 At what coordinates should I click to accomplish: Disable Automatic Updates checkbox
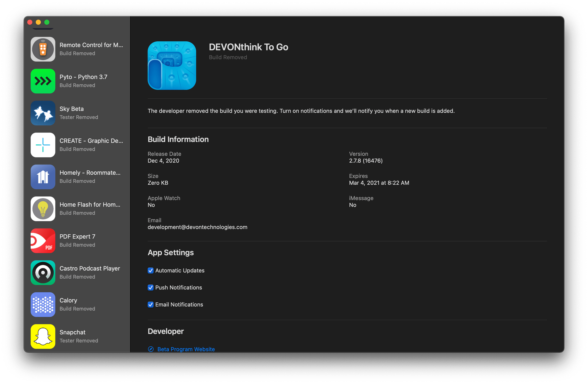[150, 271]
